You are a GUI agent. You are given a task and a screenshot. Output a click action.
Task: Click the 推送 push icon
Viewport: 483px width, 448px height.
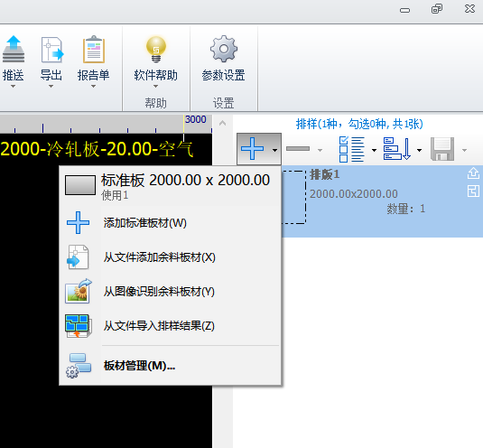[13, 49]
